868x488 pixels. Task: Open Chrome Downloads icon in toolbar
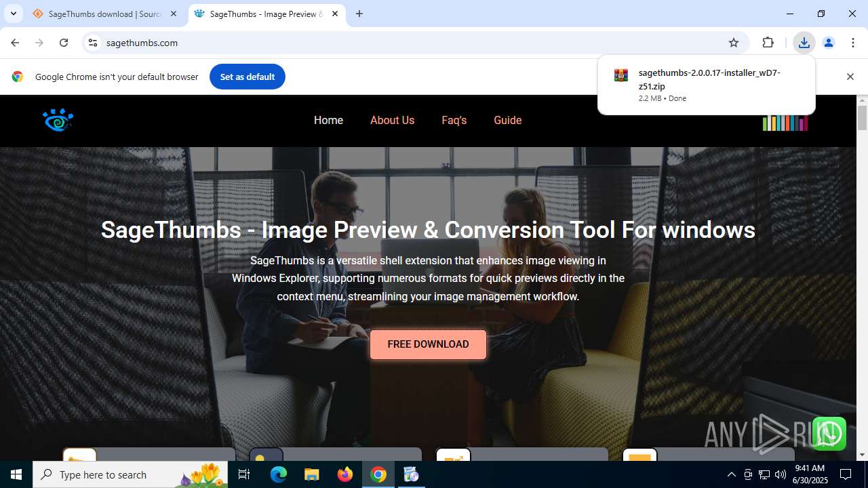click(x=804, y=43)
